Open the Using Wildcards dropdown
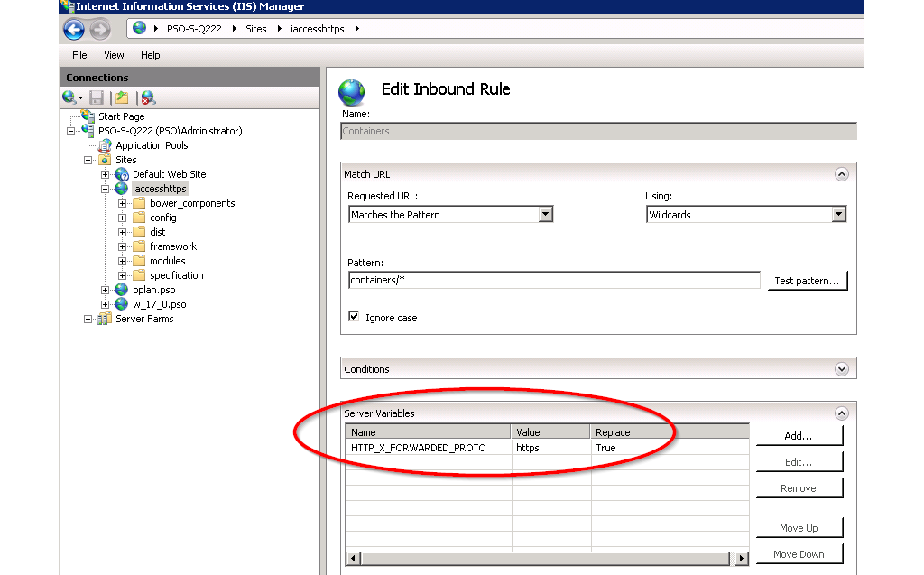This screenshot has width=924, height=575. 838,215
